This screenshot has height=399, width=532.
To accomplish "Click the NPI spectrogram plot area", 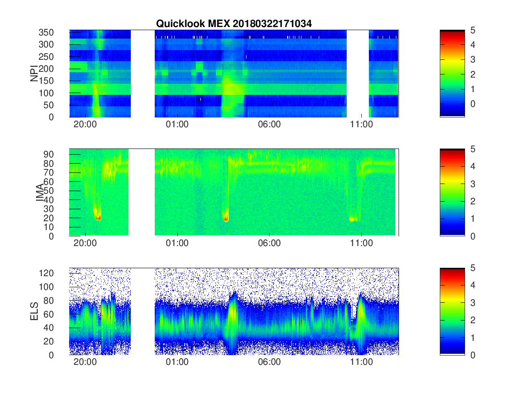I will tap(234, 74).
